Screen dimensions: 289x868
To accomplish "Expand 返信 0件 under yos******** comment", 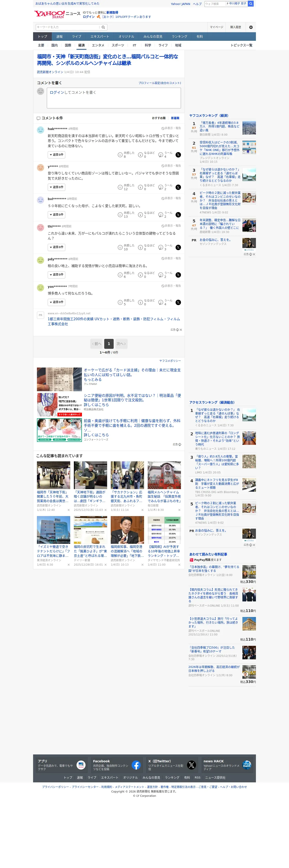I will [56, 302].
